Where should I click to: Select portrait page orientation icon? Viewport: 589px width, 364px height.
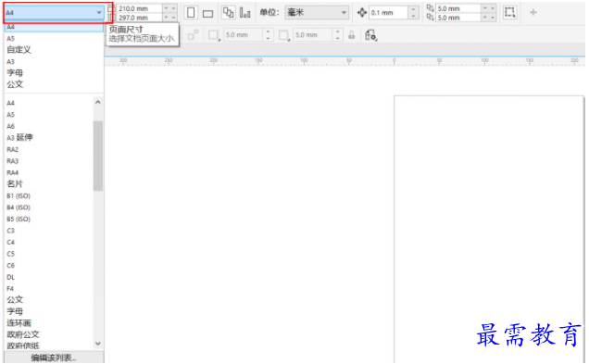tap(191, 13)
